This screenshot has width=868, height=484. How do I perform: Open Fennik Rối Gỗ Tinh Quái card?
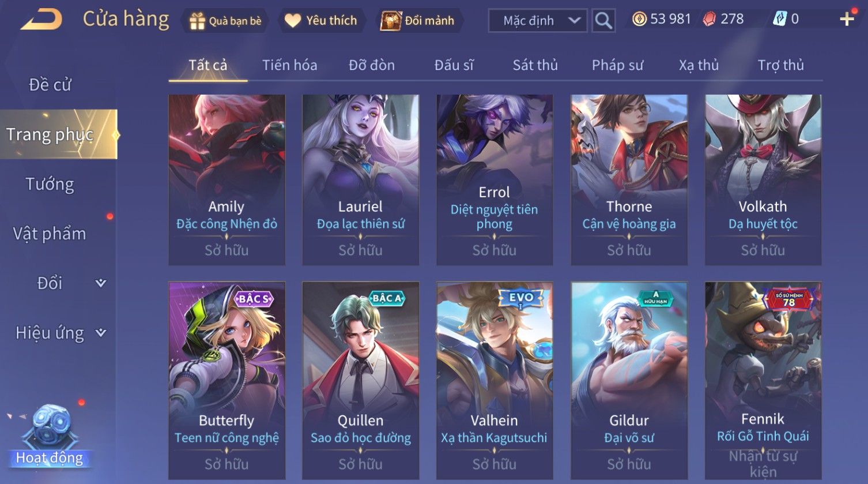click(763, 380)
